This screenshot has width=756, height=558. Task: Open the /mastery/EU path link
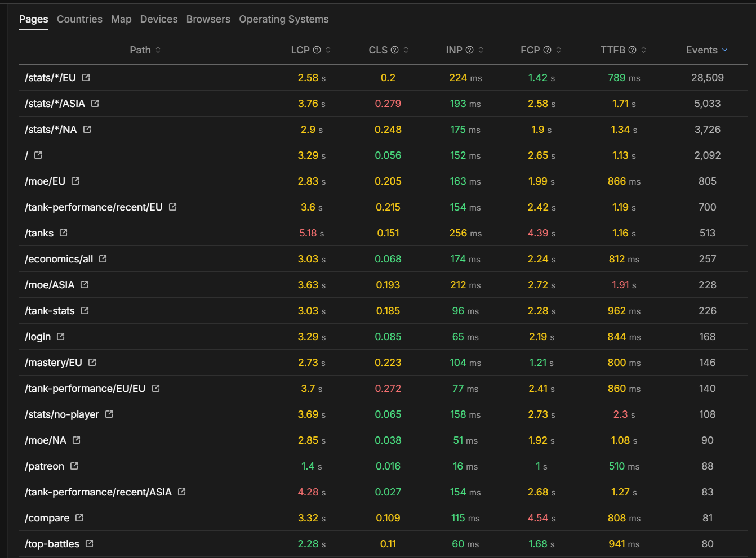point(54,363)
